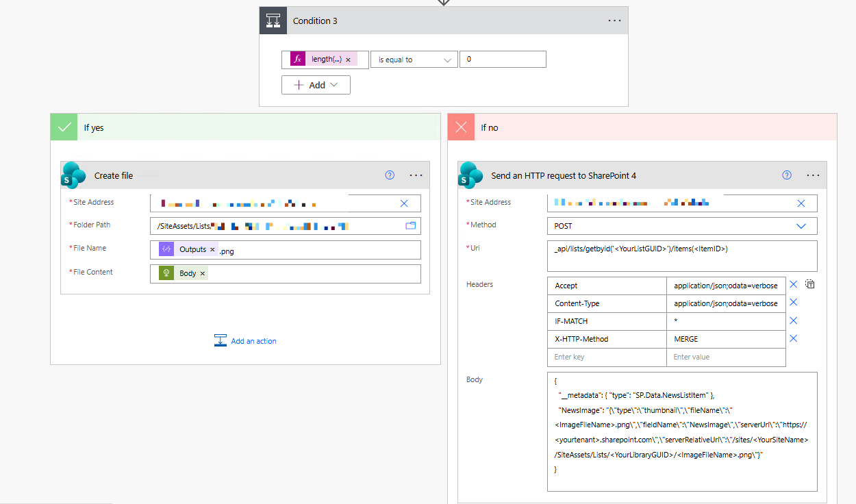This screenshot has height=504, width=856.
Task: Edit the X-HTTP-Method header key
Action: pyautogui.click(x=607, y=339)
